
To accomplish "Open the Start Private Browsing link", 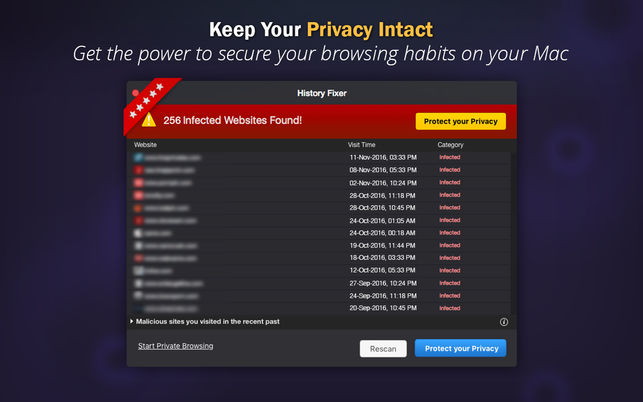I will (176, 346).
